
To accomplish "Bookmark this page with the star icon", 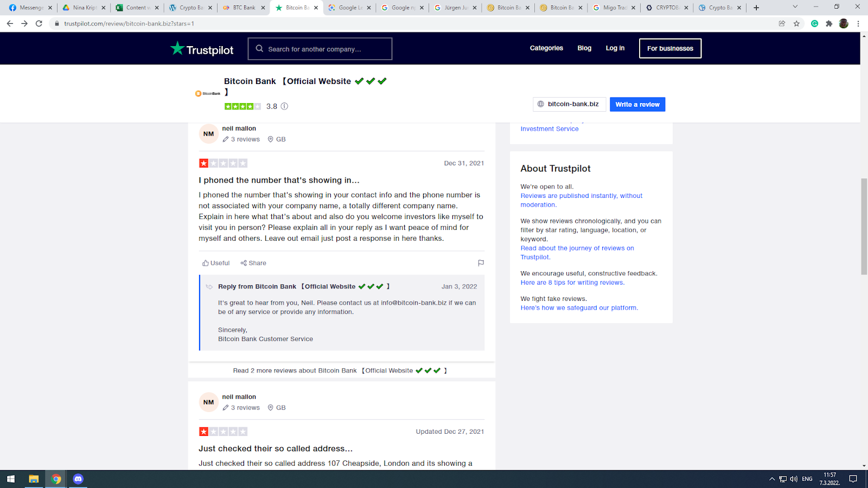I will 796,23.
